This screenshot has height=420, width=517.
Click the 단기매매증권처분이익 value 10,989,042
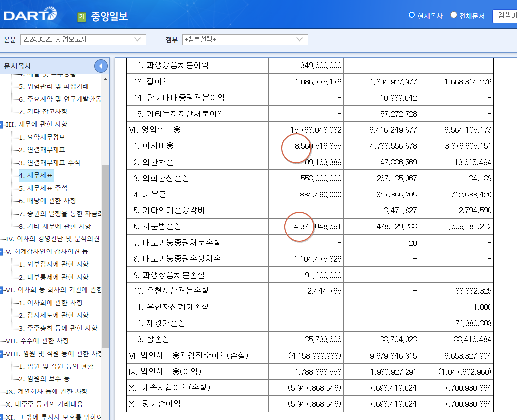click(x=398, y=98)
